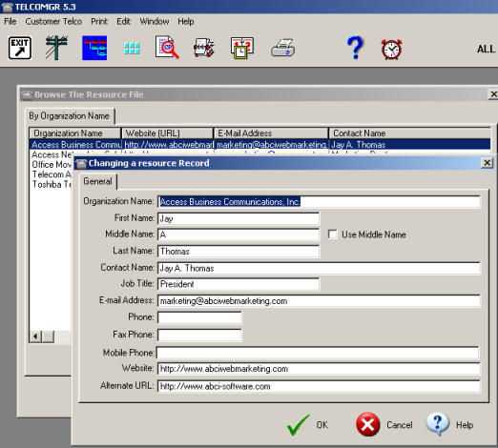Click the Website (URL) column header
The image size is (498, 448).
click(x=167, y=133)
